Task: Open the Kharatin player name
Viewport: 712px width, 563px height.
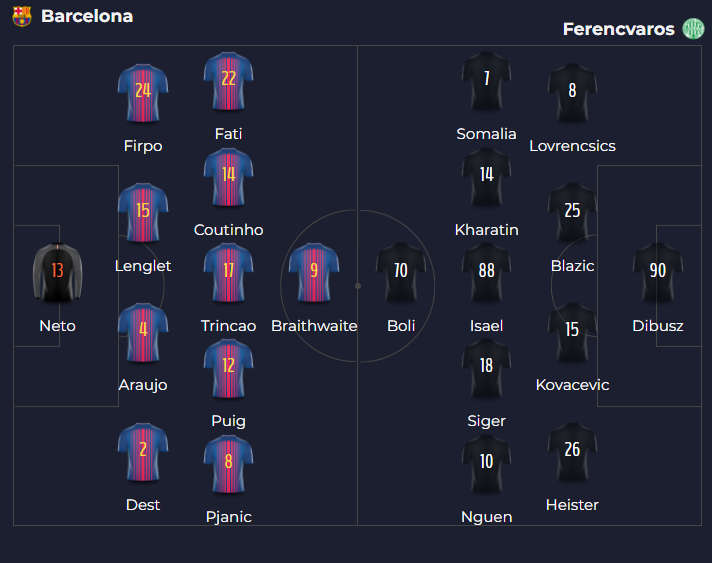Action: (x=486, y=230)
